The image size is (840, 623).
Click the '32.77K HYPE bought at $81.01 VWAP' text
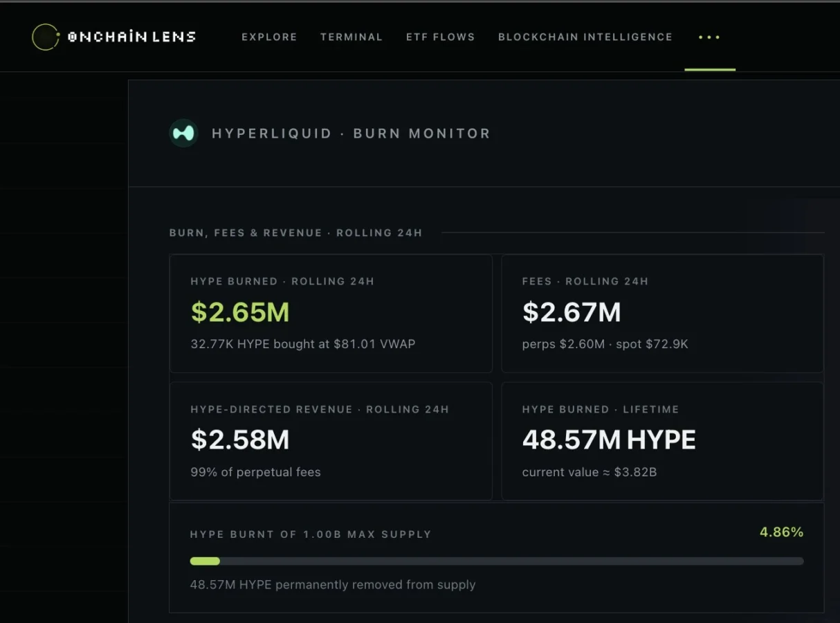click(303, 344)
